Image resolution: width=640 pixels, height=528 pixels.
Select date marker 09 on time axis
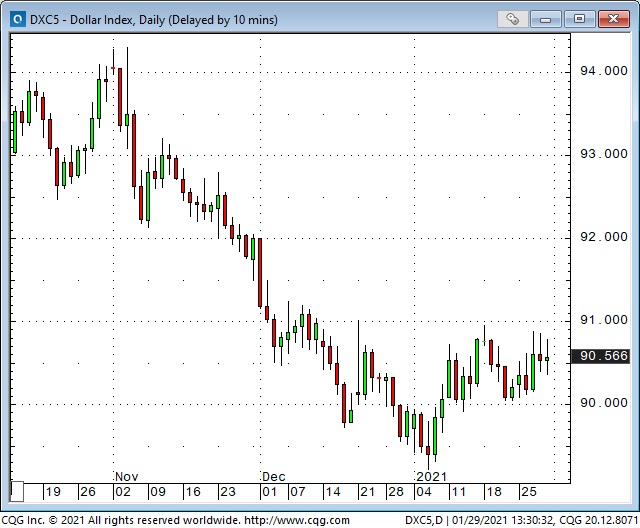158,492
